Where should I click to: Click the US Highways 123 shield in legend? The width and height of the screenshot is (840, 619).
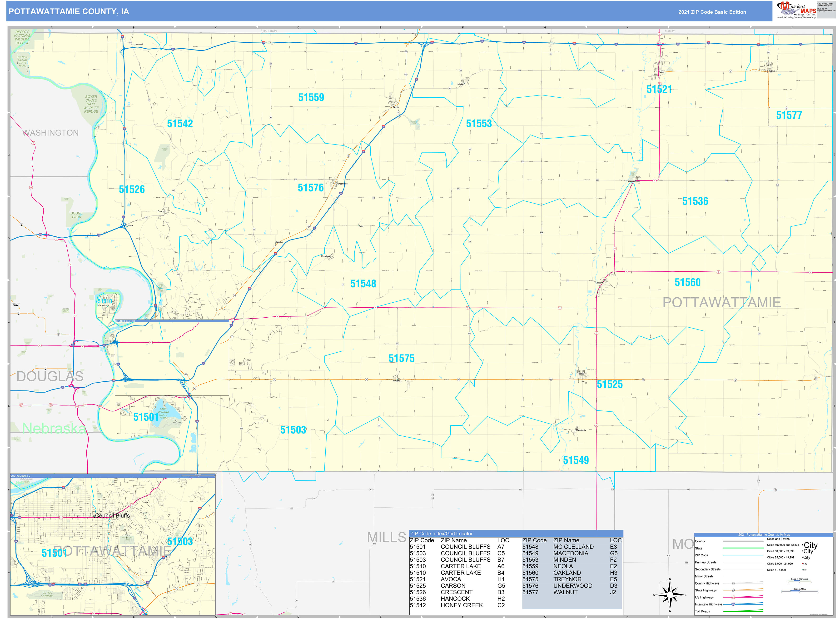(x=733, y=598)
